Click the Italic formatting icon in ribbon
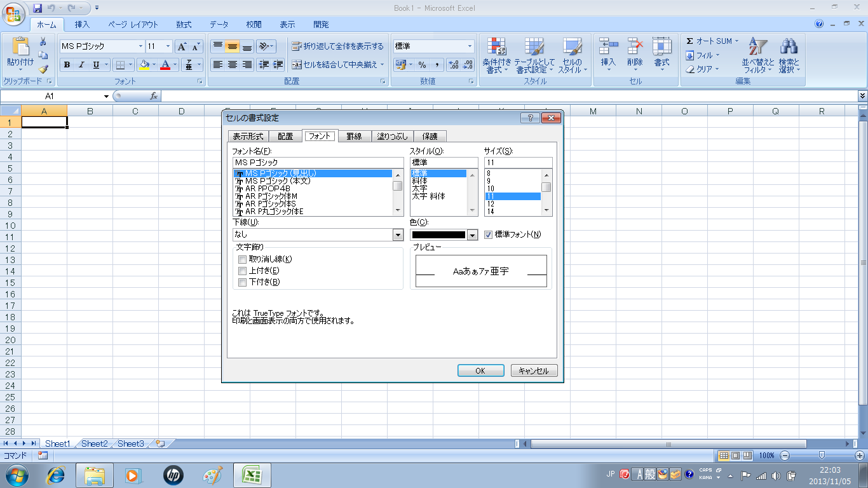The image size is (868, 488). click(x=81, y=65)
